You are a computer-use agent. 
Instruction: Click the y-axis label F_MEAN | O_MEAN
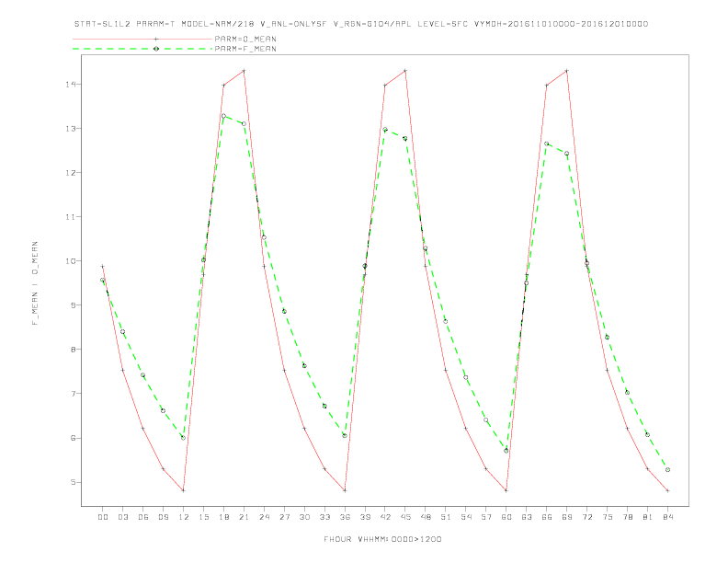click(x=35, y=283)
